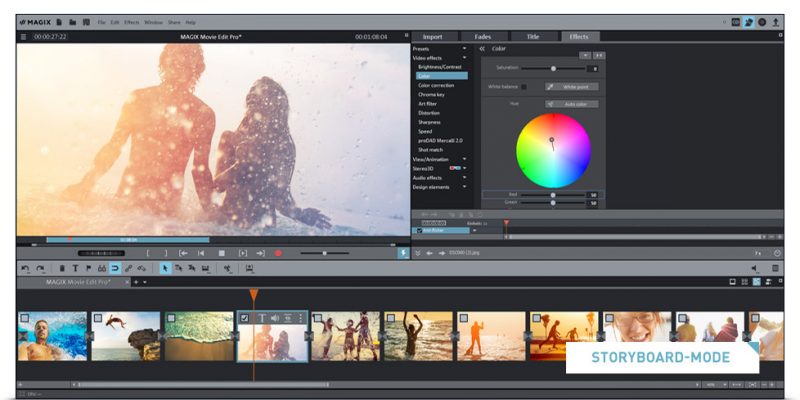Click the Auto color button
800x400 pixels.
(572, 104)
